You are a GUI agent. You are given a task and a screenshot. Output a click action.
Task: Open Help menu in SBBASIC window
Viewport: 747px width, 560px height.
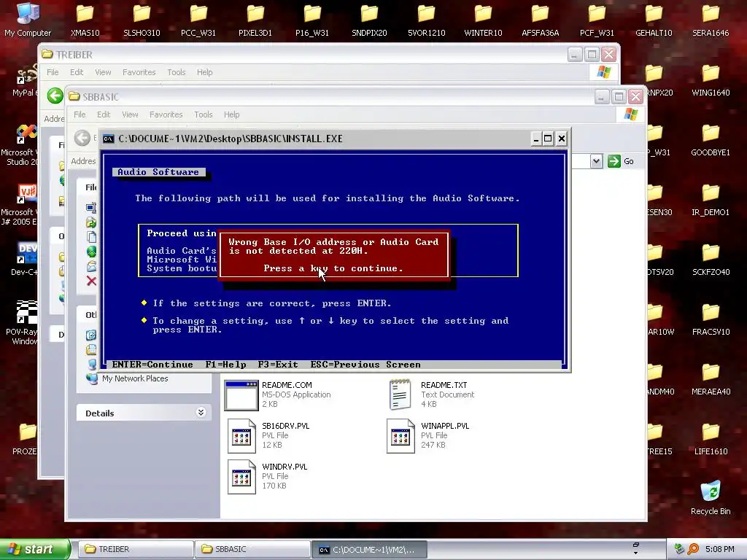coord(232,114)
